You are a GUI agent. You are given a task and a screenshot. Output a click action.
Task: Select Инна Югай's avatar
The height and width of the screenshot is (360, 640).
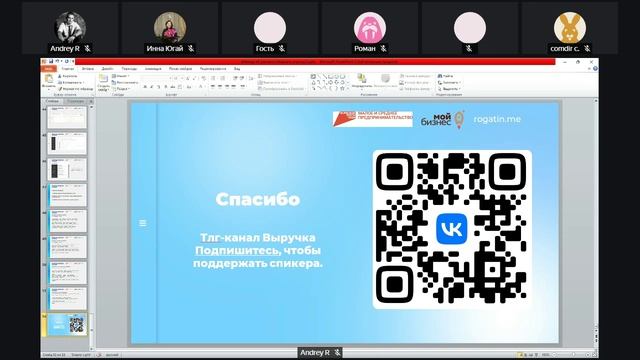[x=170, y=28]
